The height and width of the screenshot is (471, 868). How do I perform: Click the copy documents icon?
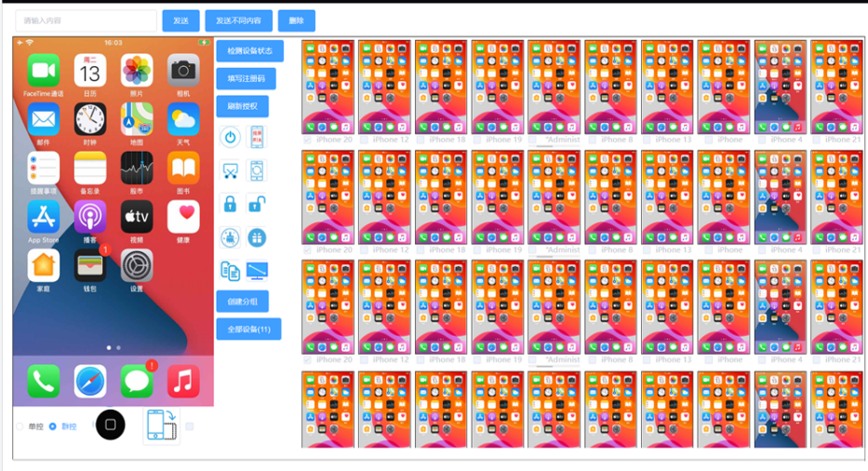(x=231, y=271)
